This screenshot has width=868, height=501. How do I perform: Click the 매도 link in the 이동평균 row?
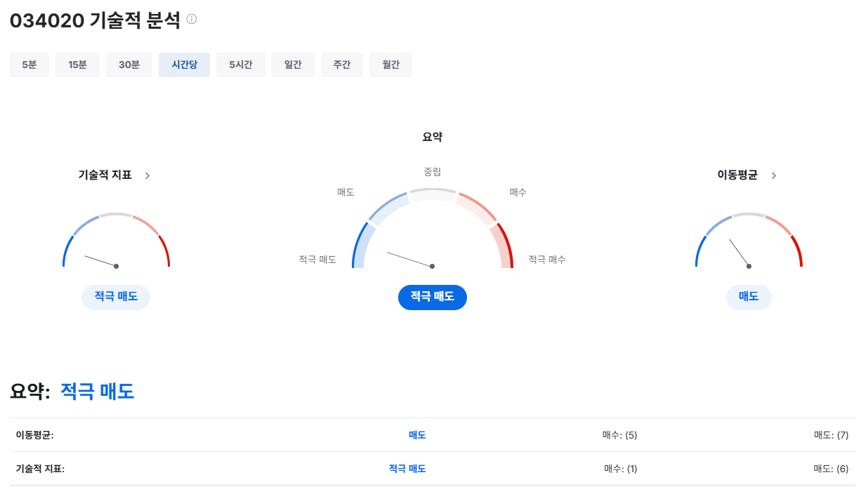tap(416, 434)
